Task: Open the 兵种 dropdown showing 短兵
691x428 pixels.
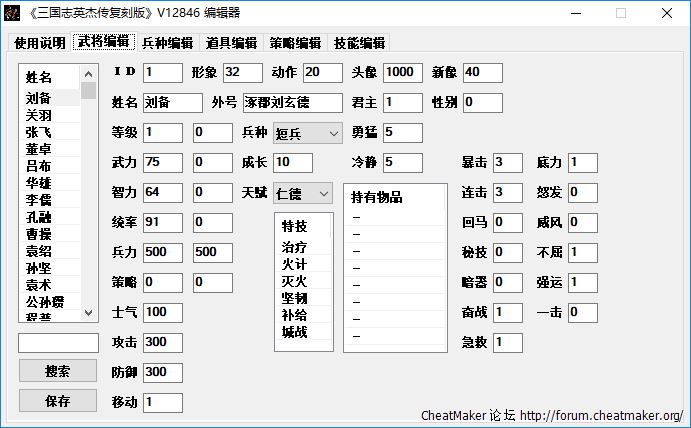Action: click(307, 133)
